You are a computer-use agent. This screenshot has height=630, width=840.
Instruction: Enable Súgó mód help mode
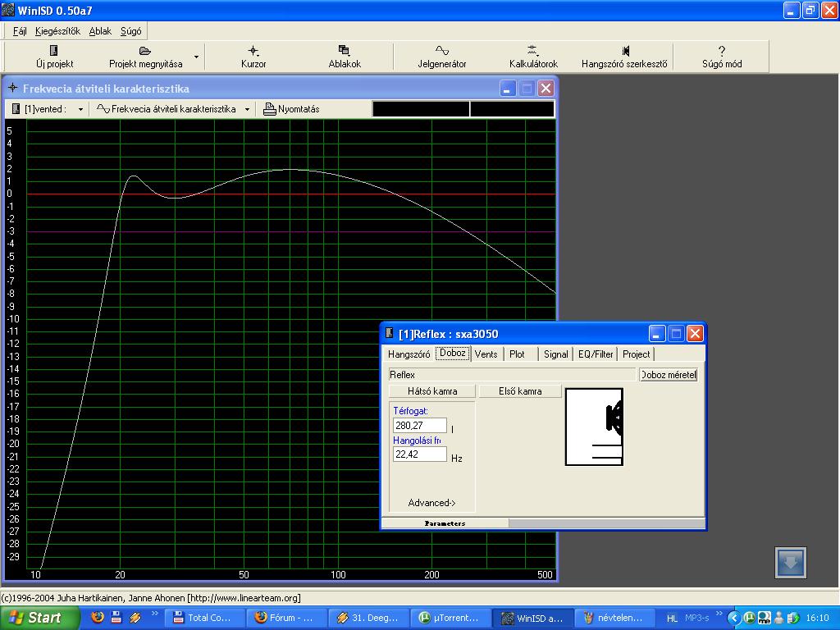pyautogui.click(x=721, y=51)
